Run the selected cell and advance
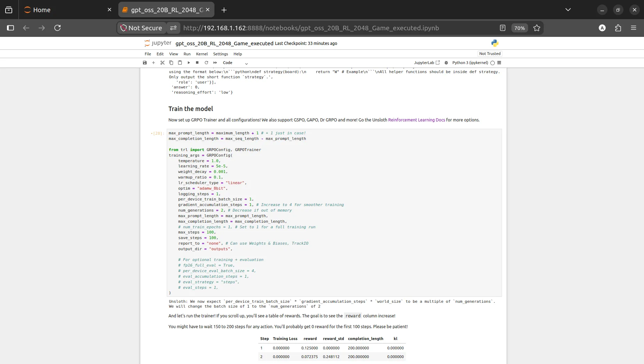644x364 pixels. pyautogui.click(x=189, y=63)
